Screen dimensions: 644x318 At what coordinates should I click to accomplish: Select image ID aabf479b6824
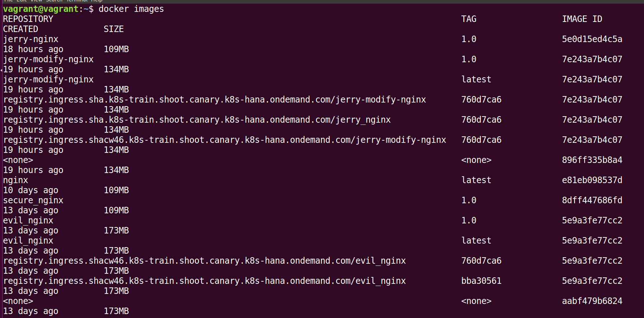pyautogui.click(x=592, y=301)
